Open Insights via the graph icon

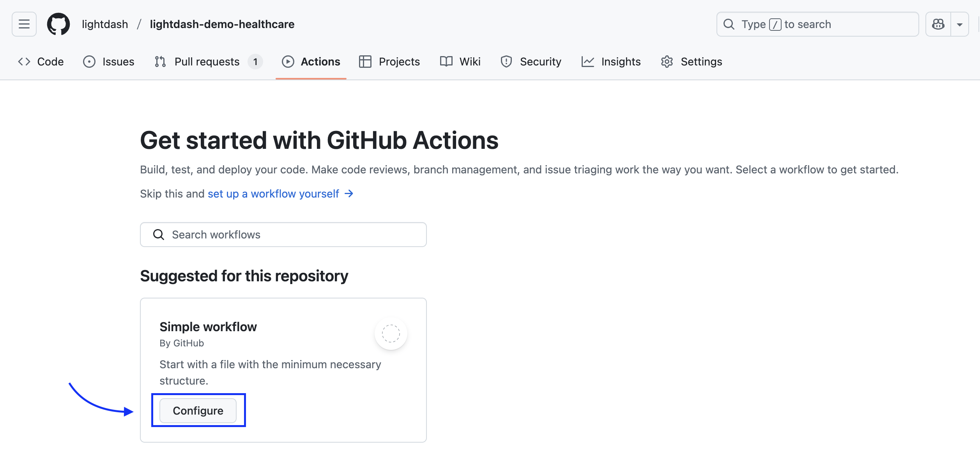587,61
